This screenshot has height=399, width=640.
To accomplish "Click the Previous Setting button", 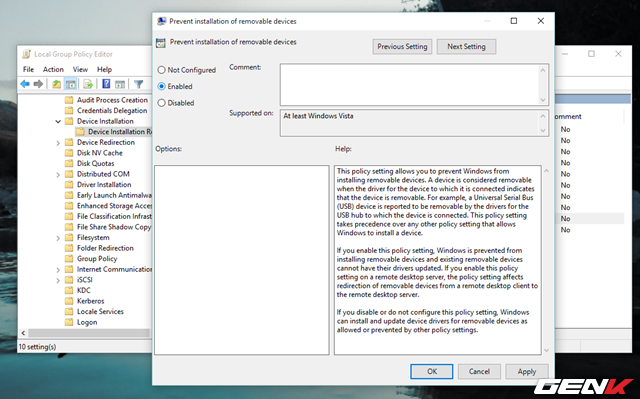I will (402, 47).
